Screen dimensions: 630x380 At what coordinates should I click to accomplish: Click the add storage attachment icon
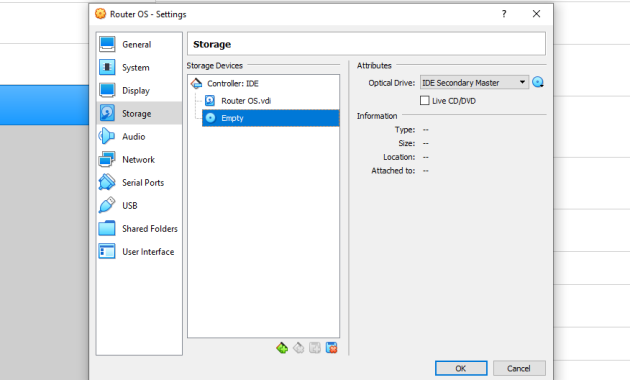315,348
